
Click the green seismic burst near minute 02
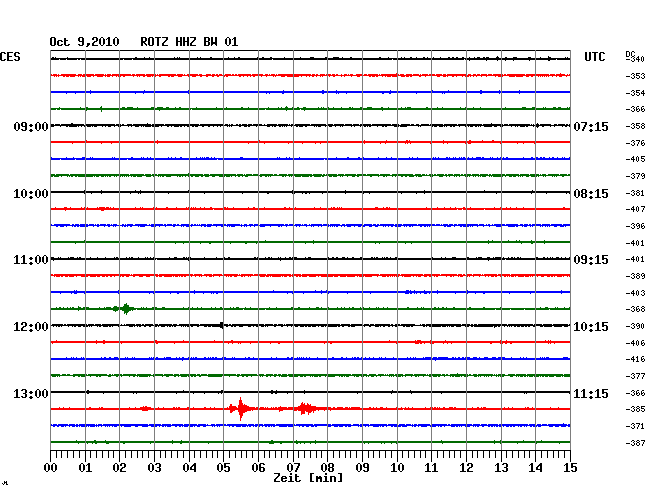pos(126,309)
